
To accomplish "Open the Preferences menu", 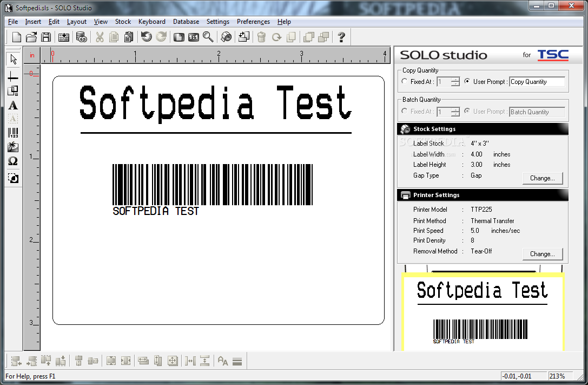I will coord(253,22).
